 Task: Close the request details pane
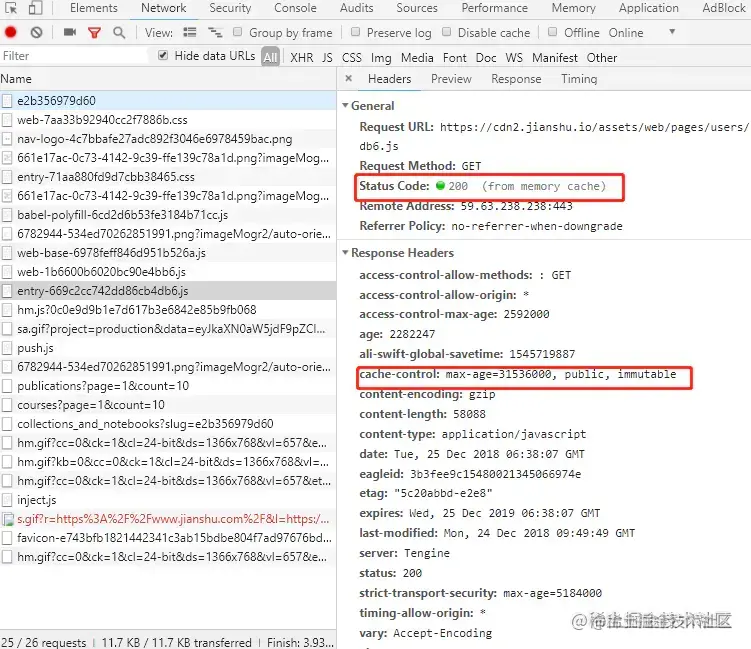[349, 78]
